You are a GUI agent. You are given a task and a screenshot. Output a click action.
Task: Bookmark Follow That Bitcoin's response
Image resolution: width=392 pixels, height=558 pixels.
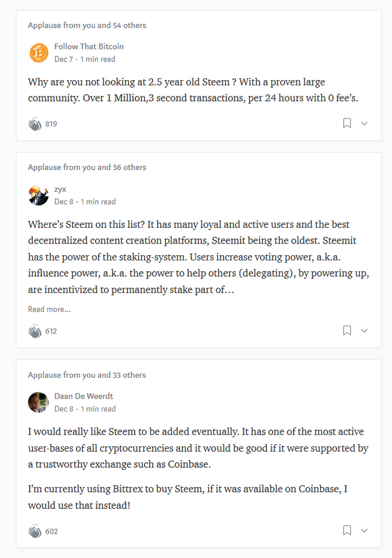click(347, 123)
